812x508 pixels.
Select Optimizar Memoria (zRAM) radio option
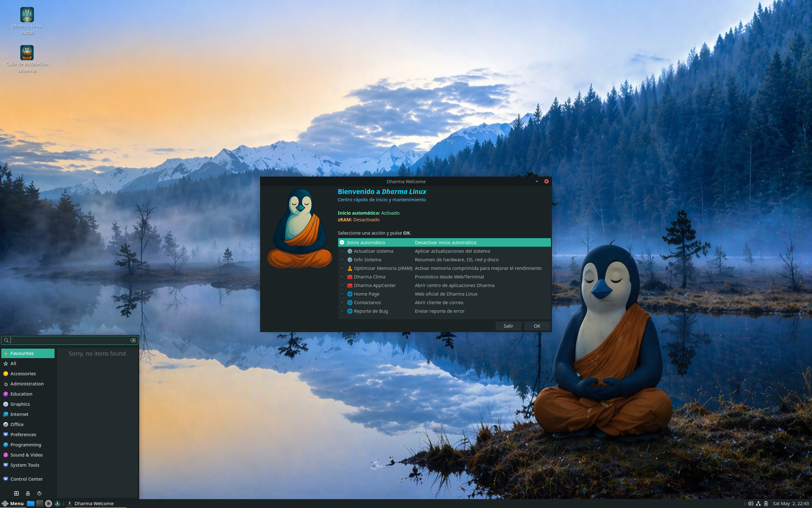click(342, 268)
